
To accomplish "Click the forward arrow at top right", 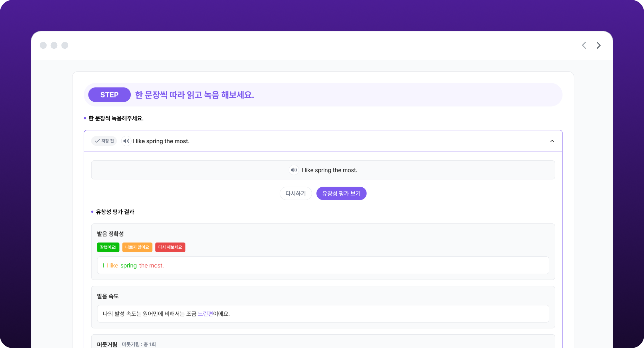I will pyautogui.click(x=598, y=45).
